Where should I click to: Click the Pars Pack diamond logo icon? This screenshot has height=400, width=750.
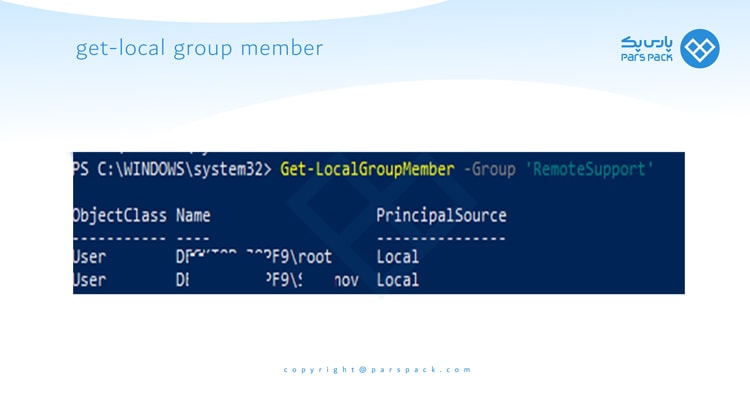[x=699, y=48]
